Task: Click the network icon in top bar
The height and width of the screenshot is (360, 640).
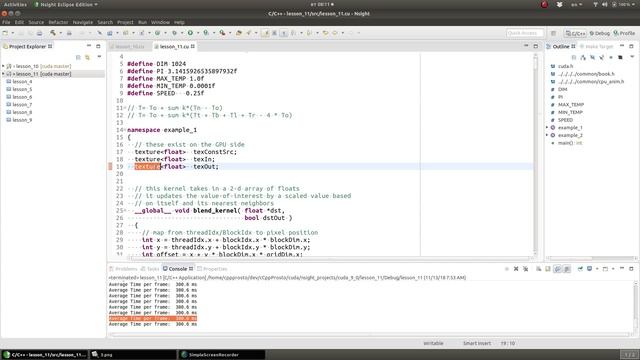Action: tap(595, 4)
